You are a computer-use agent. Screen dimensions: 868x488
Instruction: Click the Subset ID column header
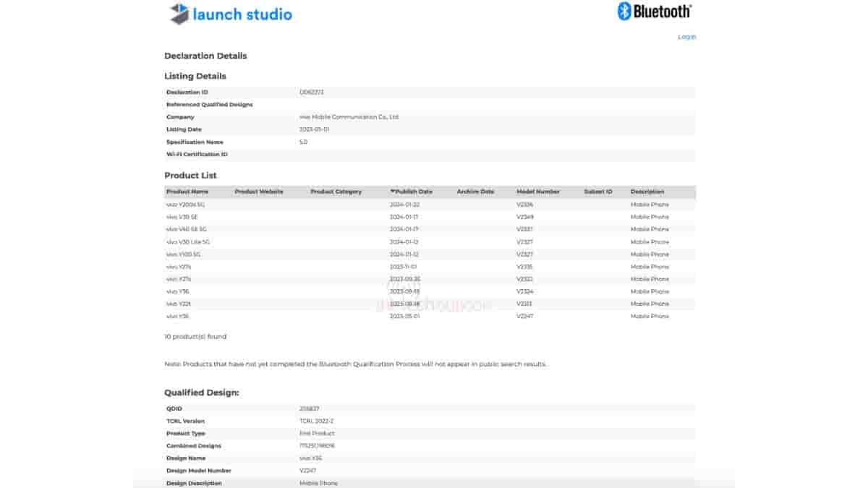[598, 192]
